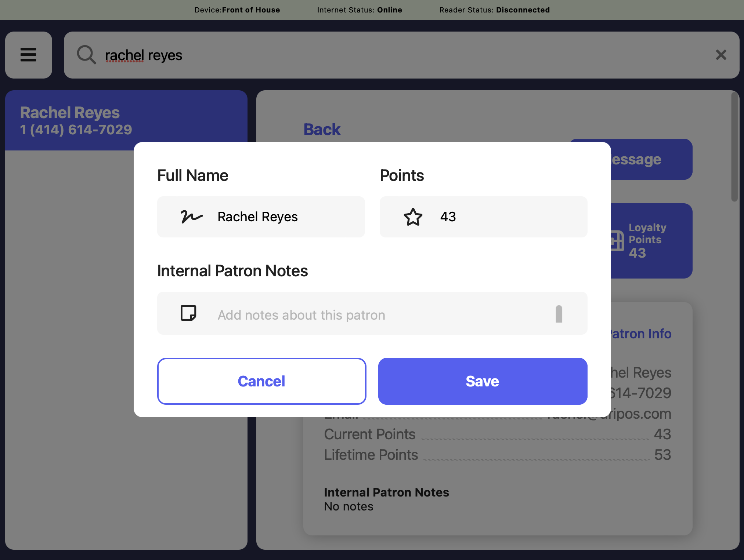Click the signature icon in Full Name
This screenshot has width=744, height=560.
click(191, 217)
